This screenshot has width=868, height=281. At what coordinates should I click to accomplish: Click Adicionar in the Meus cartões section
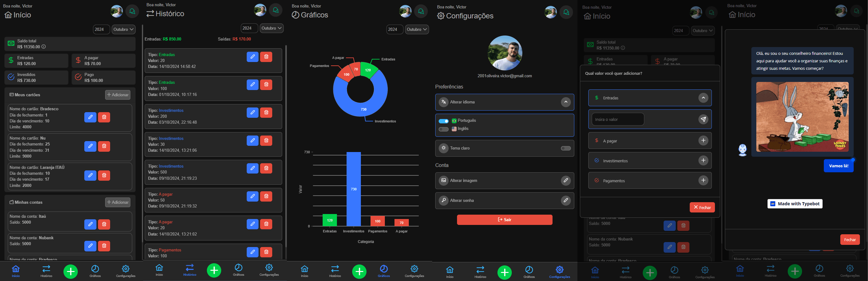pyautogui.click(x=118, y=95)
